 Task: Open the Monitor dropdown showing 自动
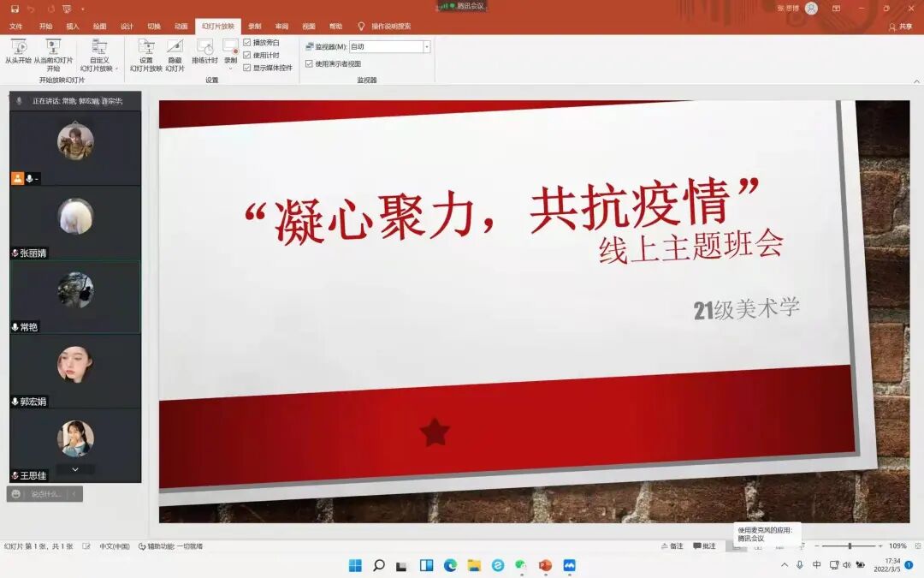pyautogui.click(x=426, y=46)
